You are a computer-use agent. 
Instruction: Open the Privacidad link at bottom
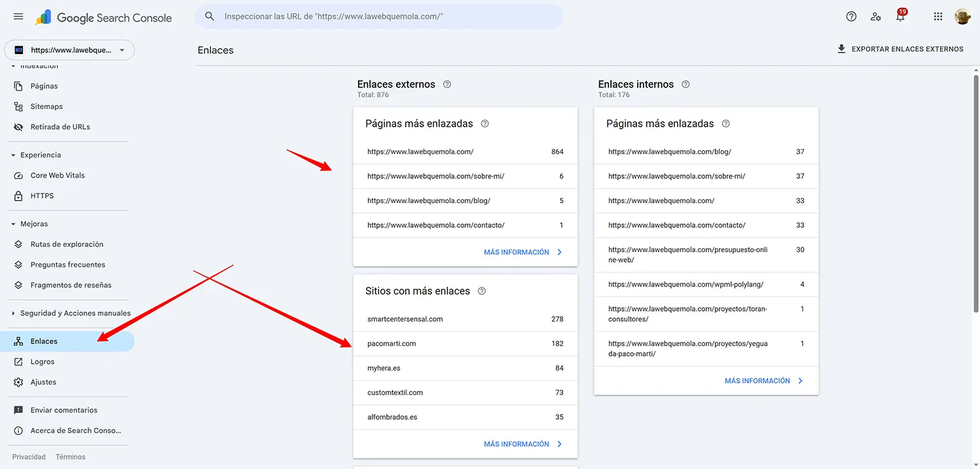(29, 456)
